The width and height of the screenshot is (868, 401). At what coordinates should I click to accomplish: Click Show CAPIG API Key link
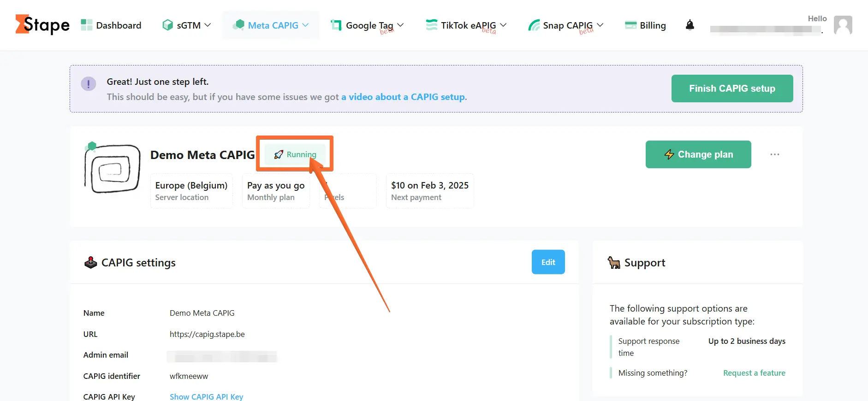206,396
